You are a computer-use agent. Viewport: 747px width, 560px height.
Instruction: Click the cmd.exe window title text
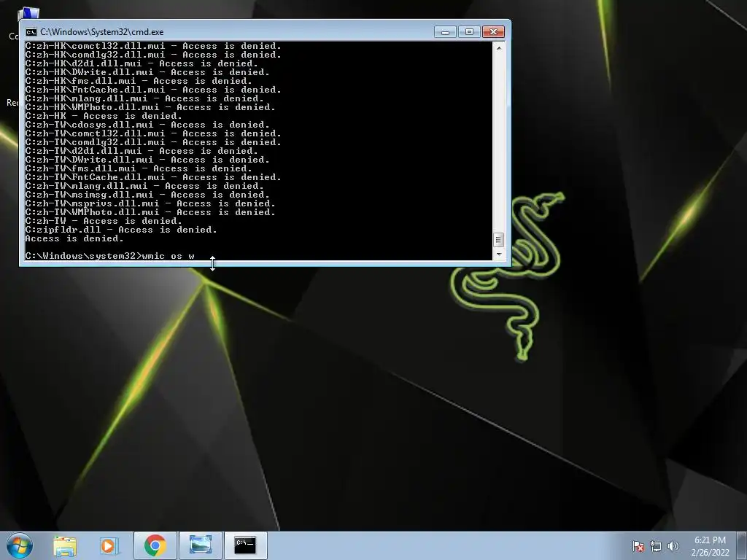coord(102,32)
